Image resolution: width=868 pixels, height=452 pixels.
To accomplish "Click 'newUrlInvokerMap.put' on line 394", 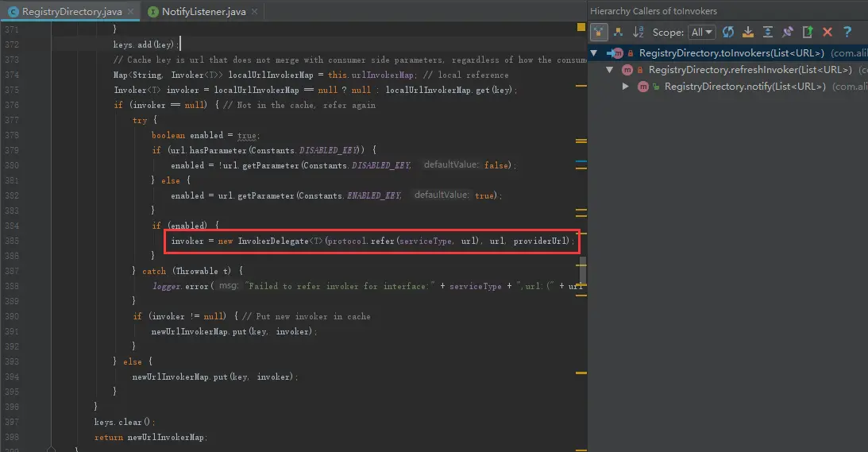I will click(x=180, y=377).
